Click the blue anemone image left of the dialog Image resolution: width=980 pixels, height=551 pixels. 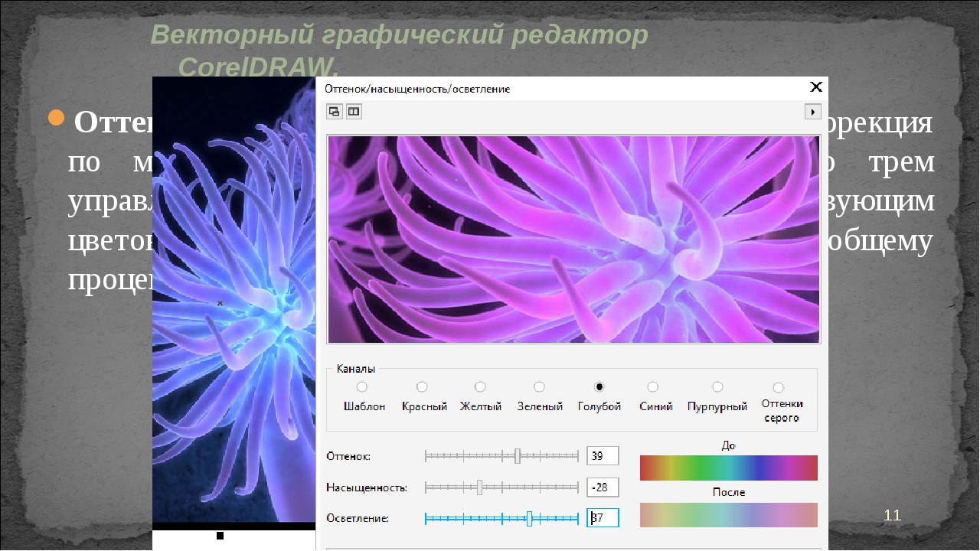click(x=234, y=298)
